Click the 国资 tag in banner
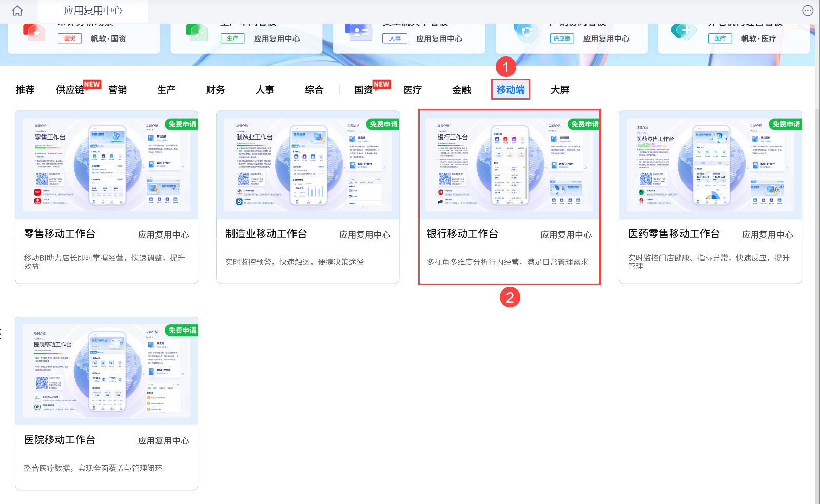The height and width of the screenshot is (504, 820). [x=70, y=38]
